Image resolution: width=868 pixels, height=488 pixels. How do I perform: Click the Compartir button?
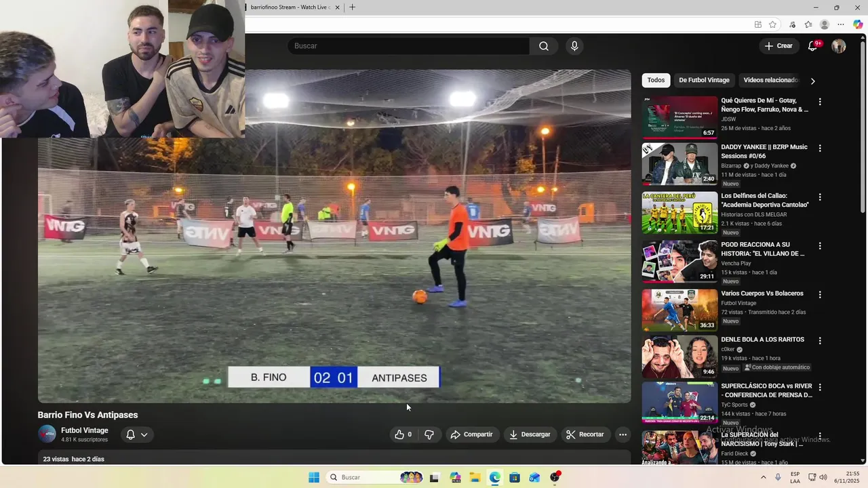coord(472,434)
